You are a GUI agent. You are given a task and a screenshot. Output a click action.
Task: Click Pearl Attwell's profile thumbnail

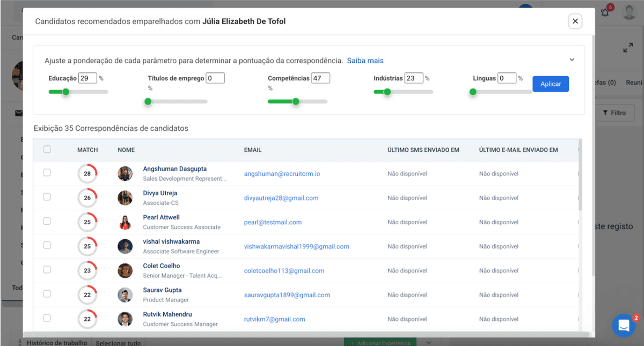point(125,222)
